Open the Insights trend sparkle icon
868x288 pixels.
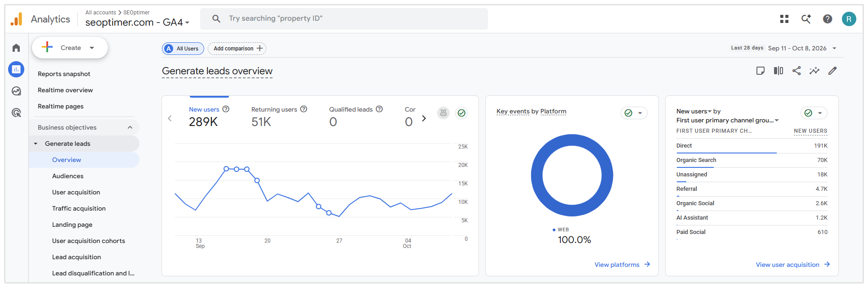814,71
